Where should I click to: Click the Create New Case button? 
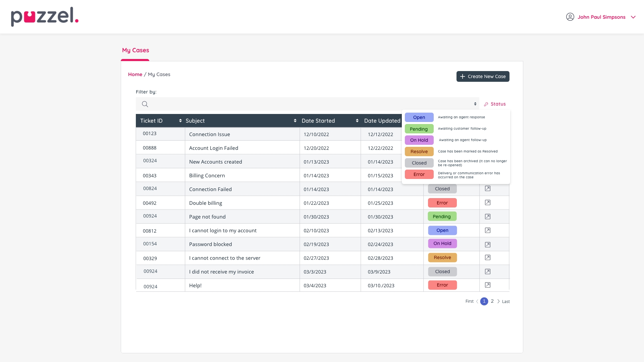pos(483,76)
